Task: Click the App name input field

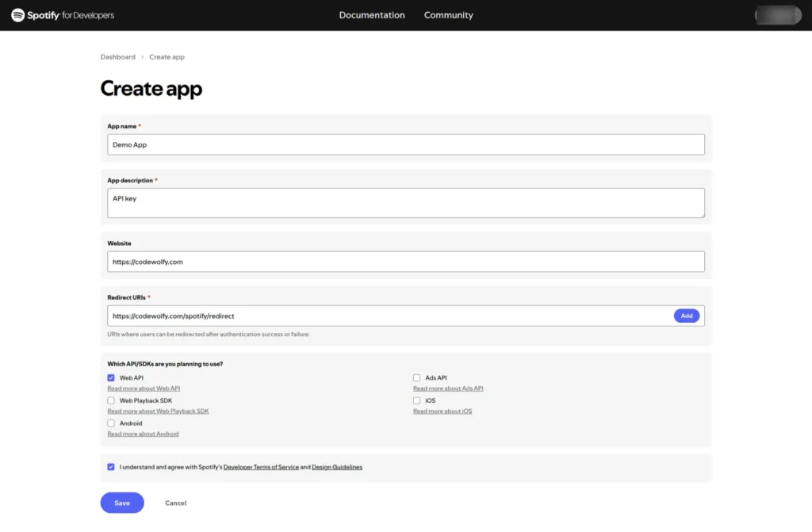Action: pos(406,144)
